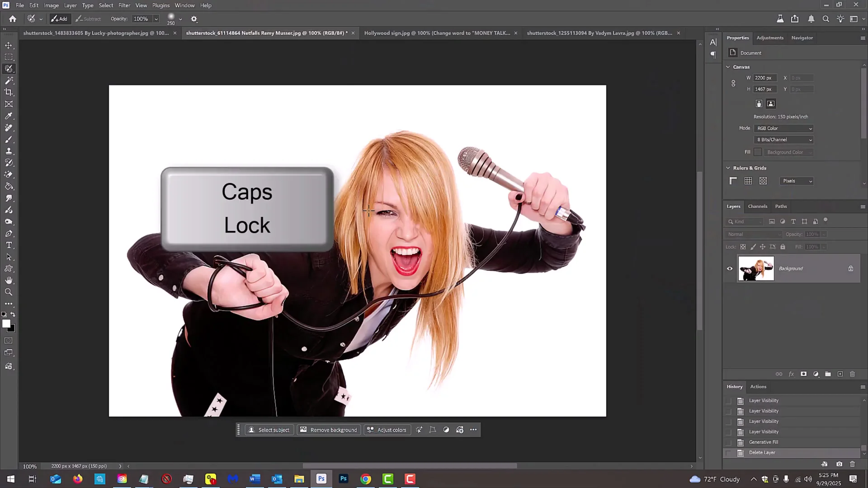Open the layer effects fx icon
Image resolution: width=868 pixels, height=488 pixels.
click(x=792, y=374)
